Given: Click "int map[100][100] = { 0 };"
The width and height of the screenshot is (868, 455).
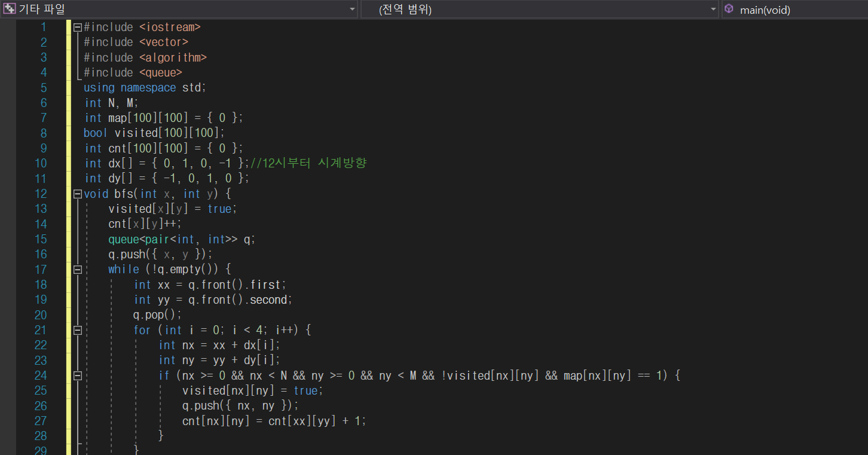Looking at the screenshot, I should [164, 118].
